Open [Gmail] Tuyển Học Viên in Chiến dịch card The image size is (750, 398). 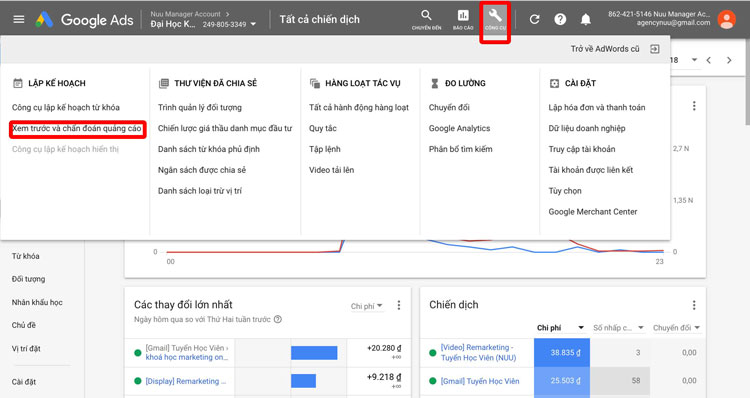point(480,381)
